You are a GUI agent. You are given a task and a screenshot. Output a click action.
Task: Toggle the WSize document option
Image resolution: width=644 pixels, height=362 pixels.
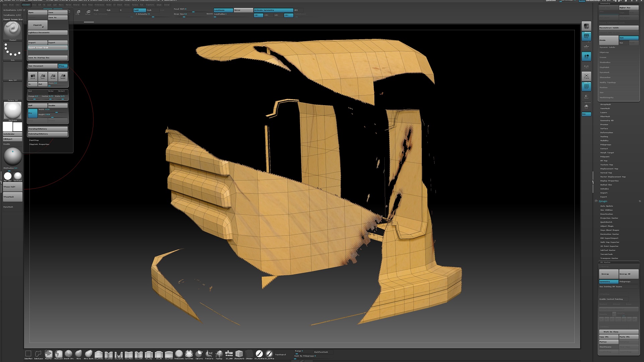coord(63,66)
